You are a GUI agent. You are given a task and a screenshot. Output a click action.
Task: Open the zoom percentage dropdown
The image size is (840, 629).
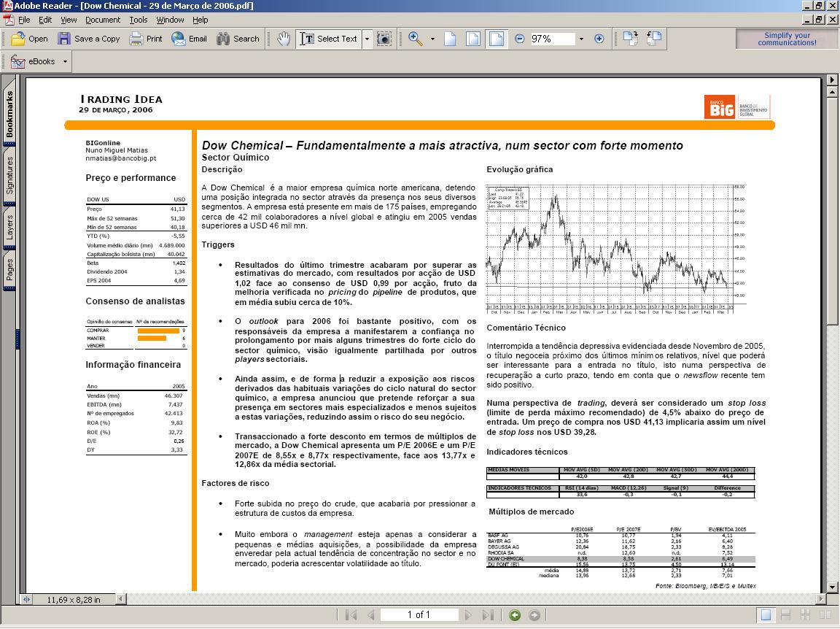581,39
